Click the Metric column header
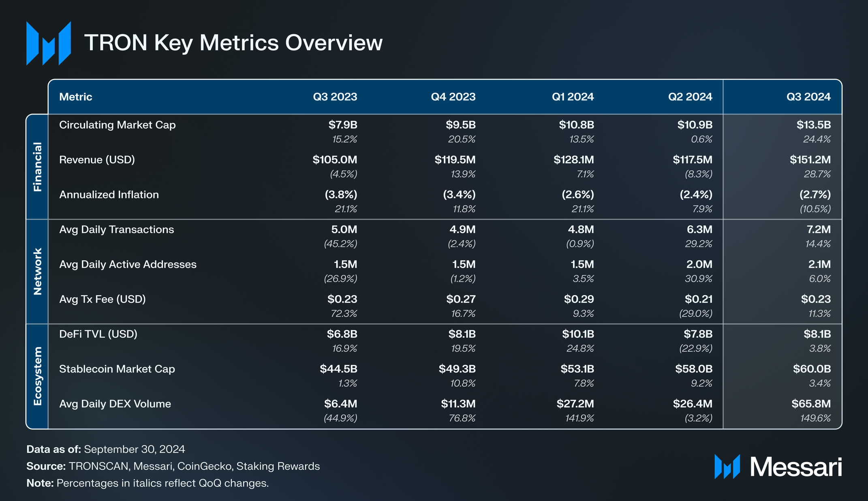The width and height of the screenshot is (868, 501). [x=76, y=97]
